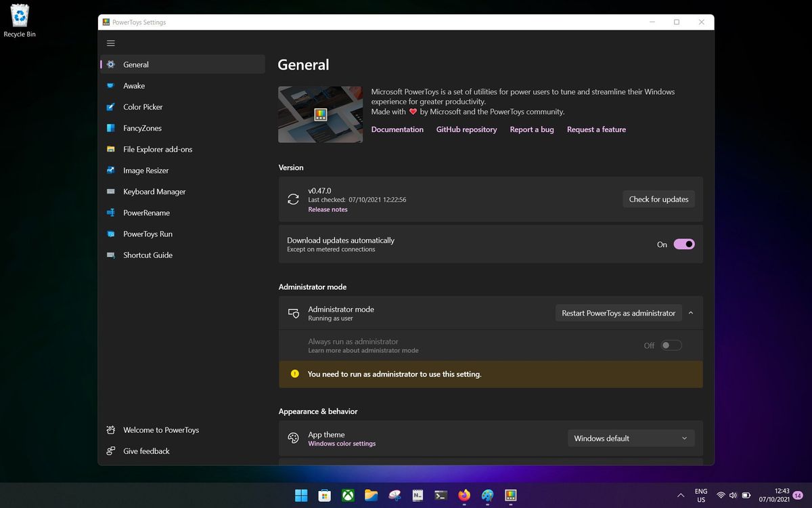Open the navigation hamburger menu
Image resolution: width=812 pixels, height=508 pixels.
point(111,43)
